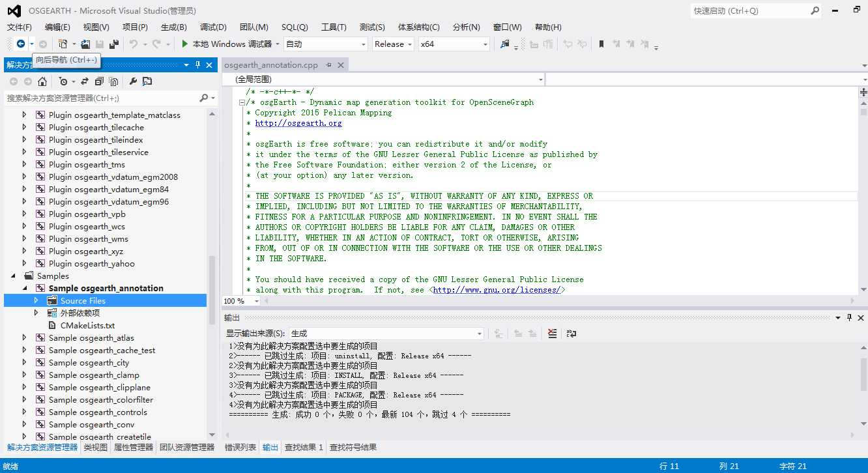
Task: Expand the 外部依赖项 node
Action: coord(36,313)
